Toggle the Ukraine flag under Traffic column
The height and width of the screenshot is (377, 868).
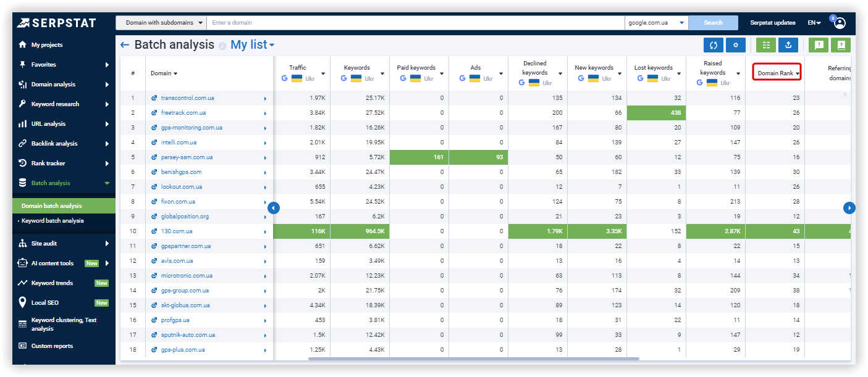click(296, 78)
